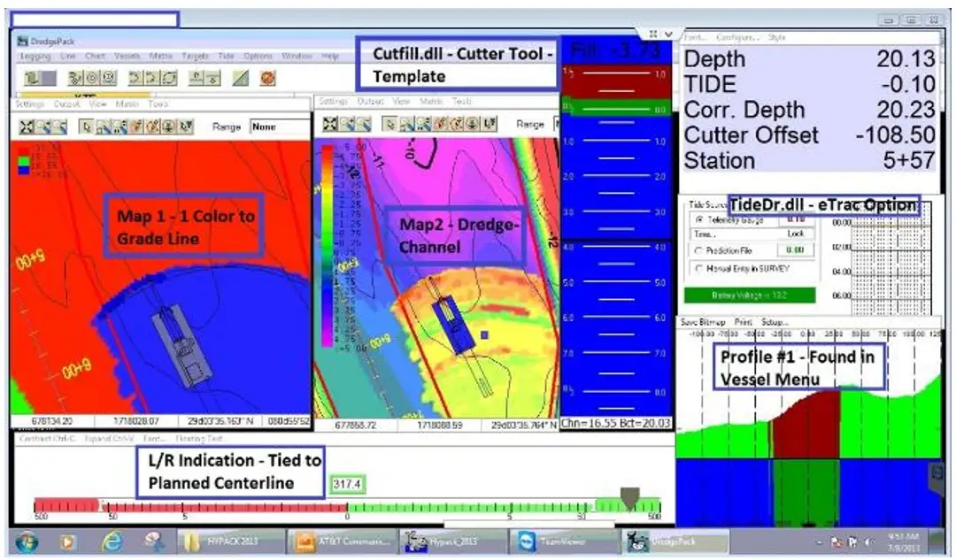Screen dimensions: 956x560
Task: Click zoom extents icon in Map 1 toolbar
Action: click(24, 127)
